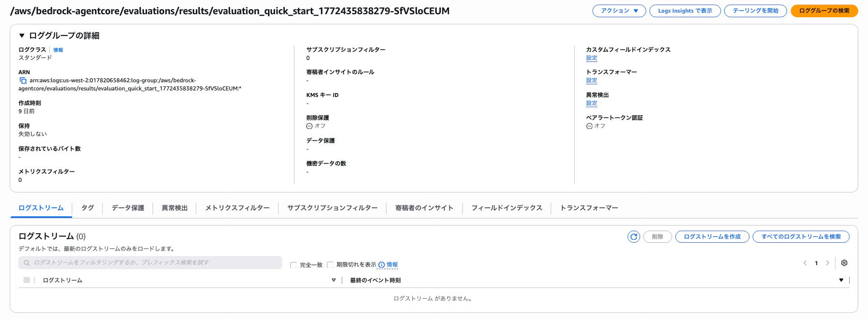Open the データ保護 tab
This screenshot has width=868, height=320.
coord(128,208)
